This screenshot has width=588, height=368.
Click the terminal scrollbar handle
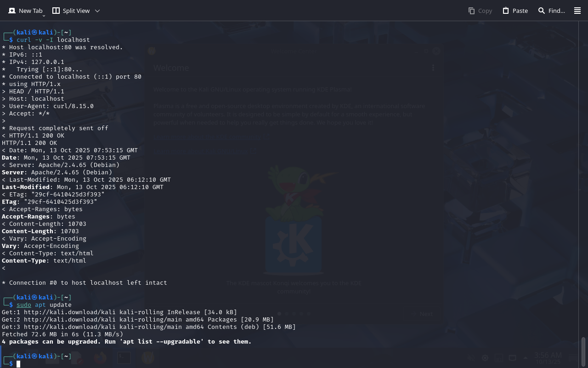[x=583, y=352]
